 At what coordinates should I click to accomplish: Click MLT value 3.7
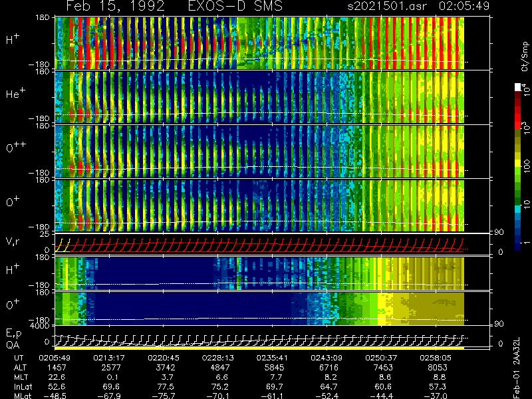[168, 377]
